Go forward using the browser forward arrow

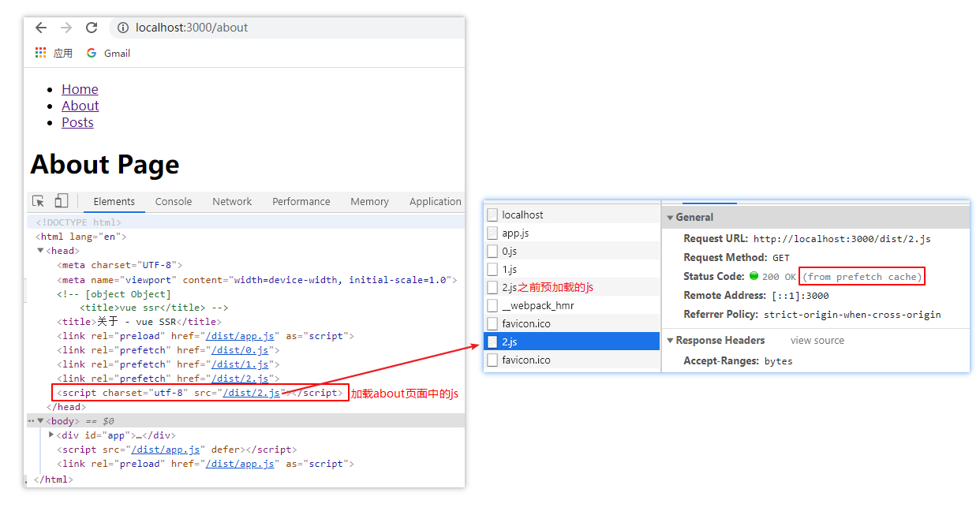pos(66,28)
